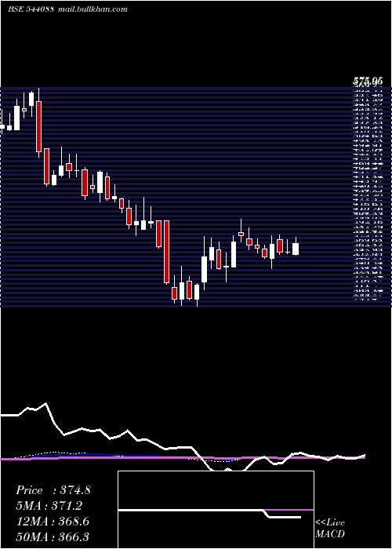The image size is (392, 549).
Task: Click the '<<Live MACD' label
Action: tap(330, 528)
